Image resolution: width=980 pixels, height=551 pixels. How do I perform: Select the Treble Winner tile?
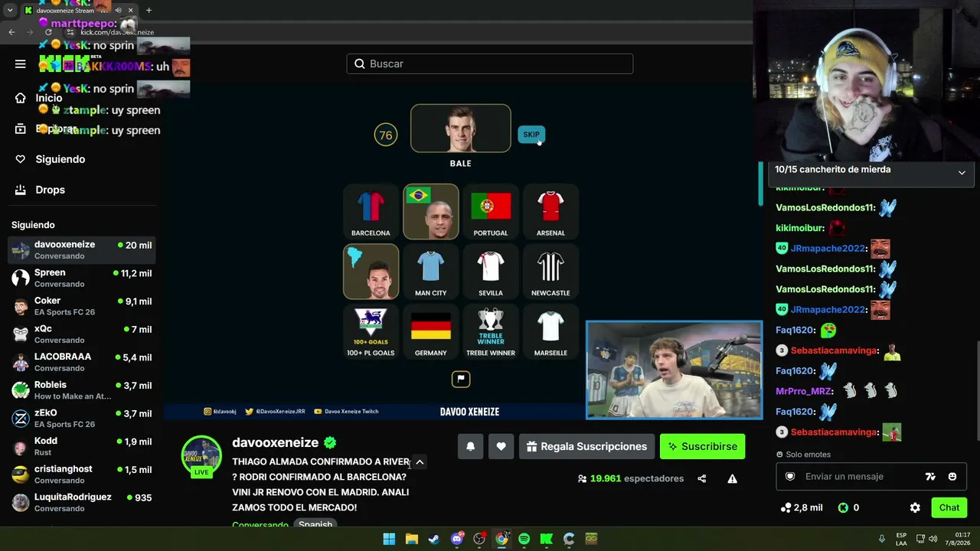(491, 332)
